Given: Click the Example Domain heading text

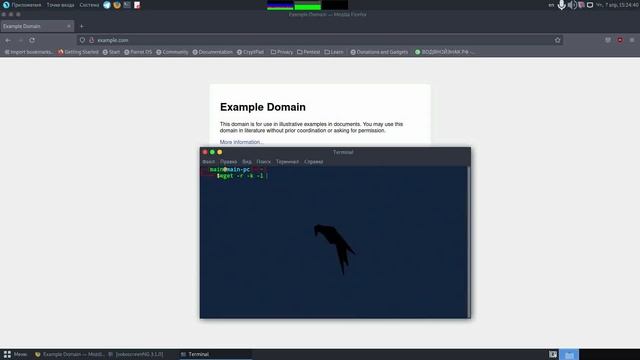Looking at the screenshot, I should (262, 107).
